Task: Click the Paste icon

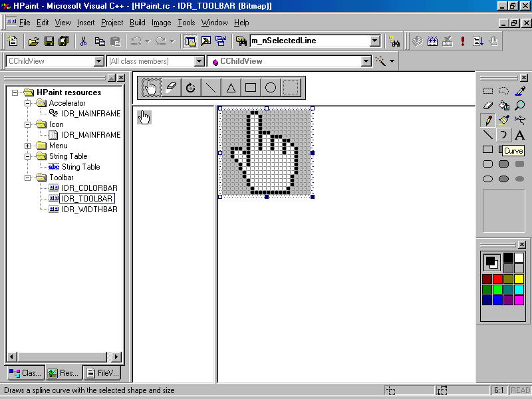Action: pyautogui.click(x=115, y=41)
